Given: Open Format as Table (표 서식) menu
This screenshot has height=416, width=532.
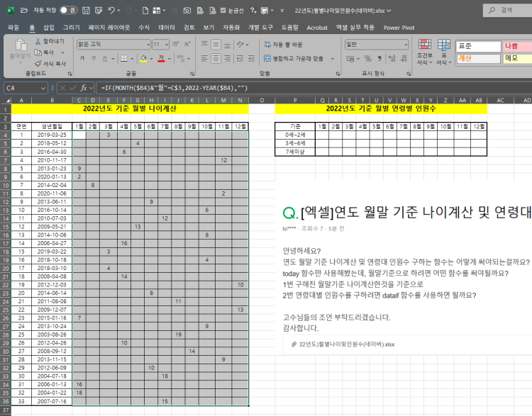Looking at the screenshot, I should click(443, 52).
